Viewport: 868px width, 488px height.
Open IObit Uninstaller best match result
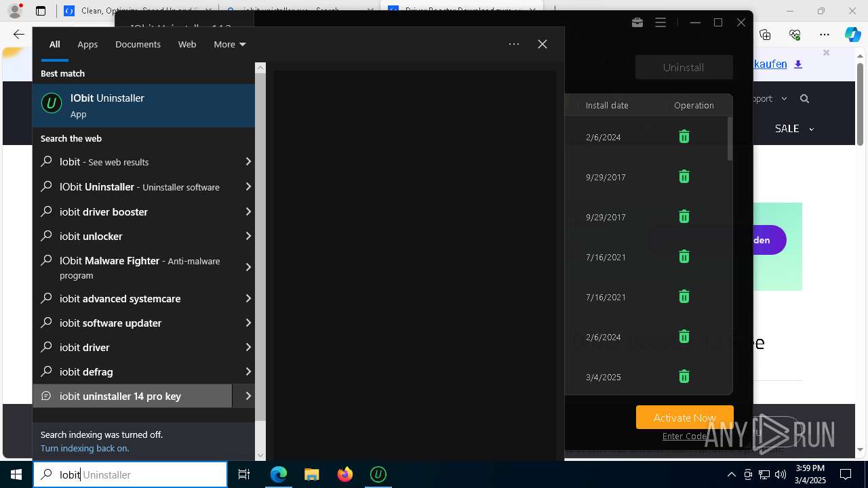coord(144,105)
